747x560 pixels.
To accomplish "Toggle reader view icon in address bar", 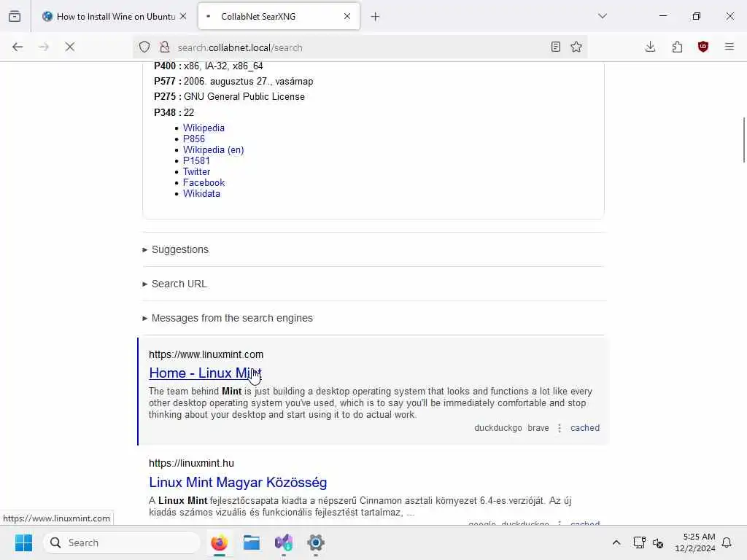I will click(555, 47).
